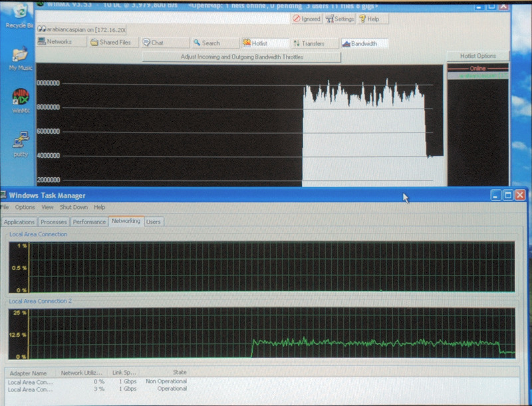Open the My Music desktop shortcut
Screen dimensions: 532x406
click(21, 59)
